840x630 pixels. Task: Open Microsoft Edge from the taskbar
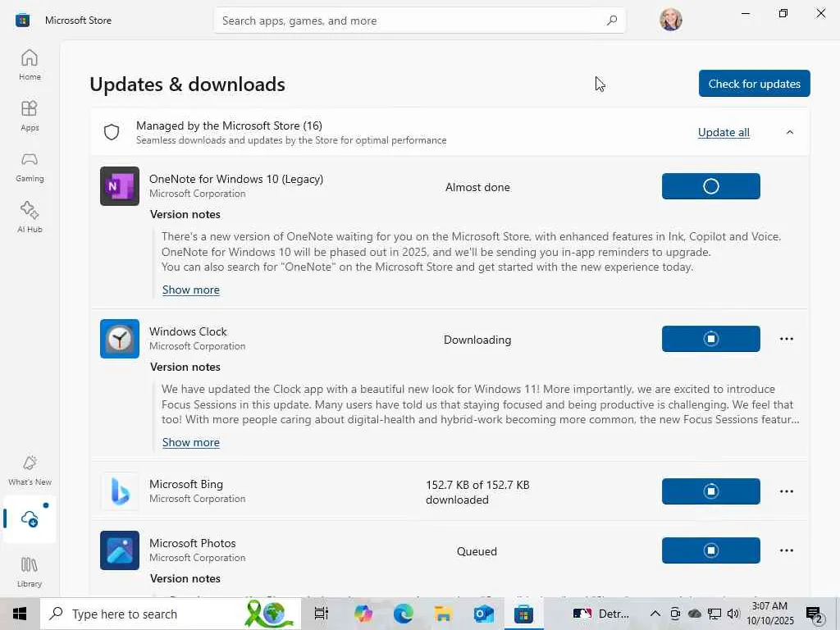pyautogui.click(x=404, y=614)
